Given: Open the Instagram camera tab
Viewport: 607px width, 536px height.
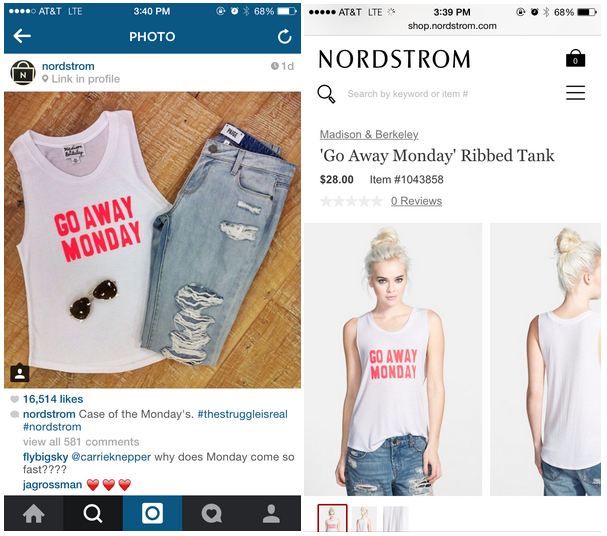Looking at the screenshot, I should pos(153,513).
